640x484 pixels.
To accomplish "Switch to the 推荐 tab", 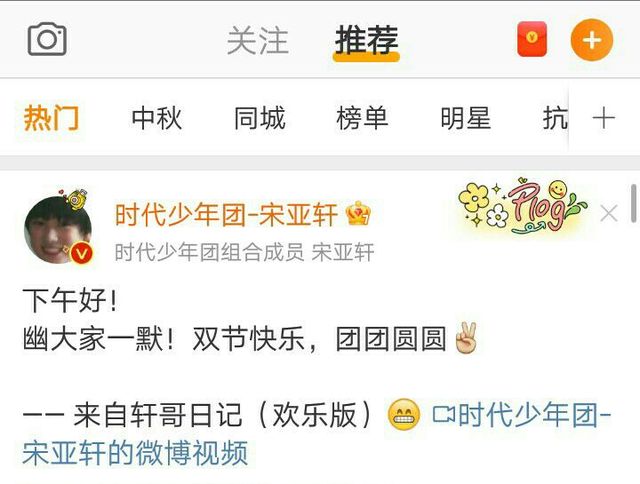I will point(366,40).
